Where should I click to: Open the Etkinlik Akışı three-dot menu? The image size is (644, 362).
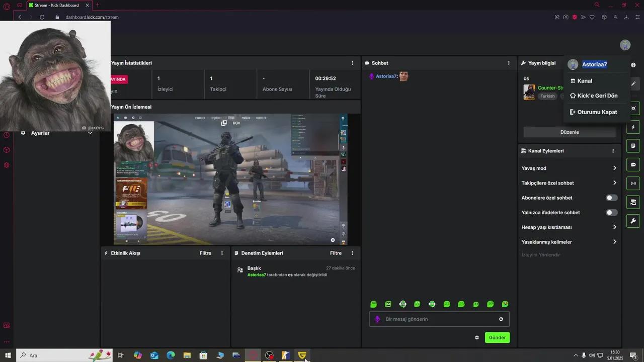click(222, 253)
